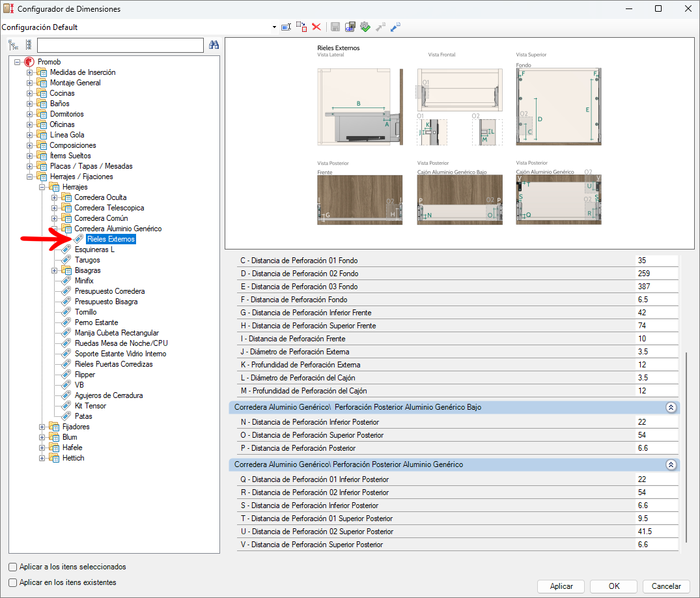Click the gear with green checkmark icon
The width and height of the screenshot is (700, 598).
pos(365,27)
